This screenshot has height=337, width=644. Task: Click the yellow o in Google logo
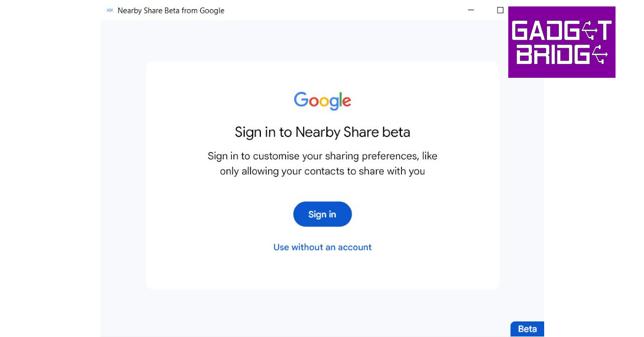point(326,101)
